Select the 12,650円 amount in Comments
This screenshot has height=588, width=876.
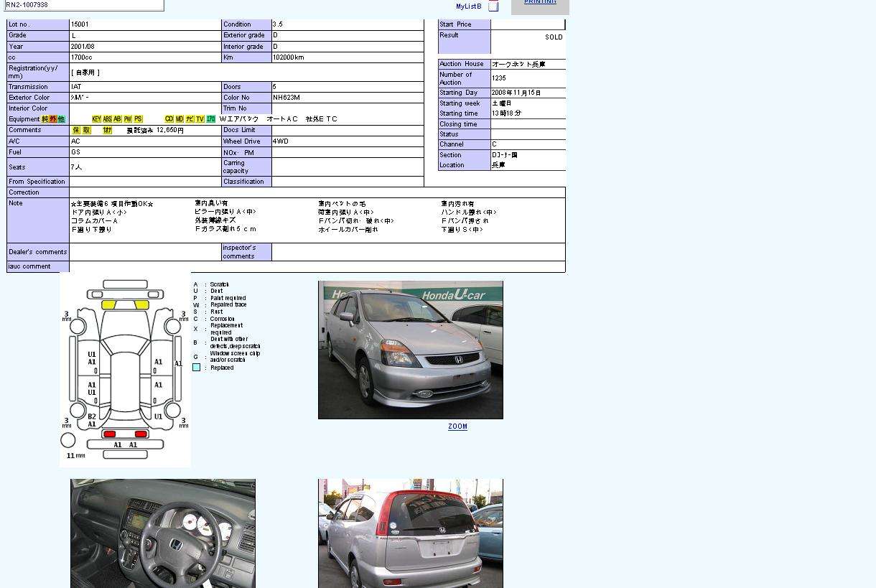[x=169, y=131]
